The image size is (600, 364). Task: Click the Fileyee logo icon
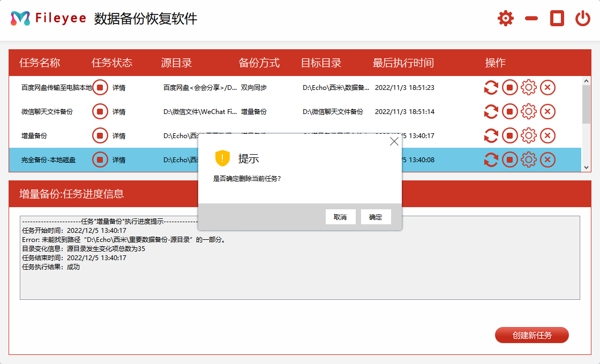tap(20, 17)
